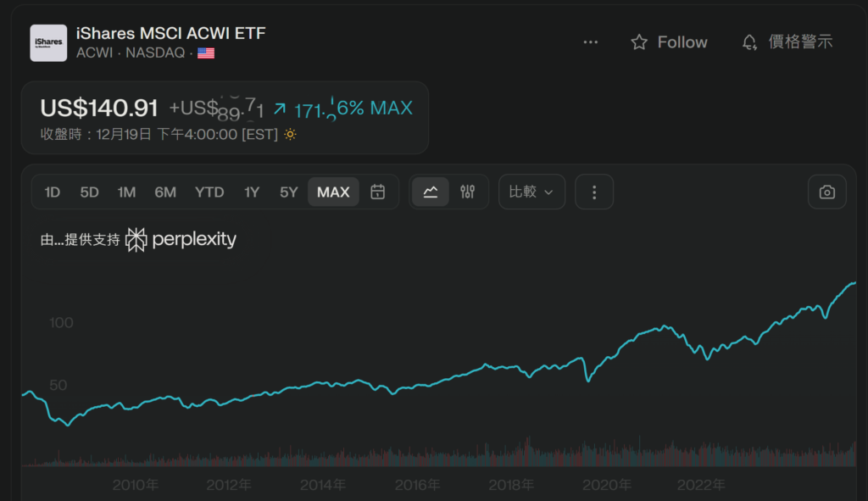Click the Perplexity logo
Viewport: 868px width, 501px height.
(x=181, y=240)
